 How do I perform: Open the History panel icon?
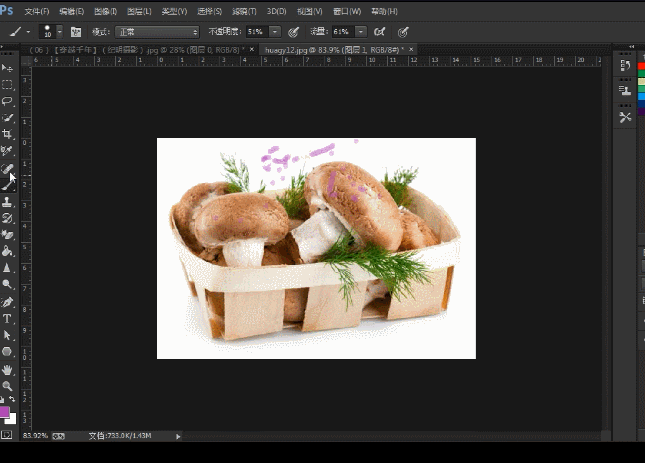coord(625,65)
